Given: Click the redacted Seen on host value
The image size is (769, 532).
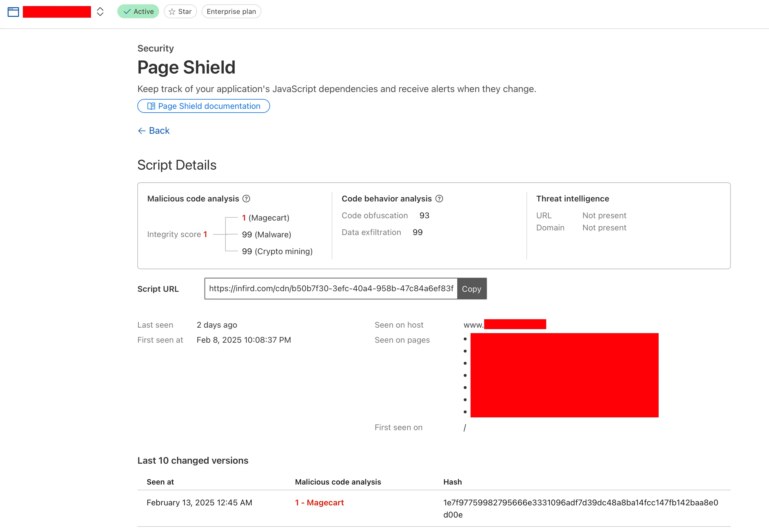Looking at the screenshot, I should click(x=514, y=324).
